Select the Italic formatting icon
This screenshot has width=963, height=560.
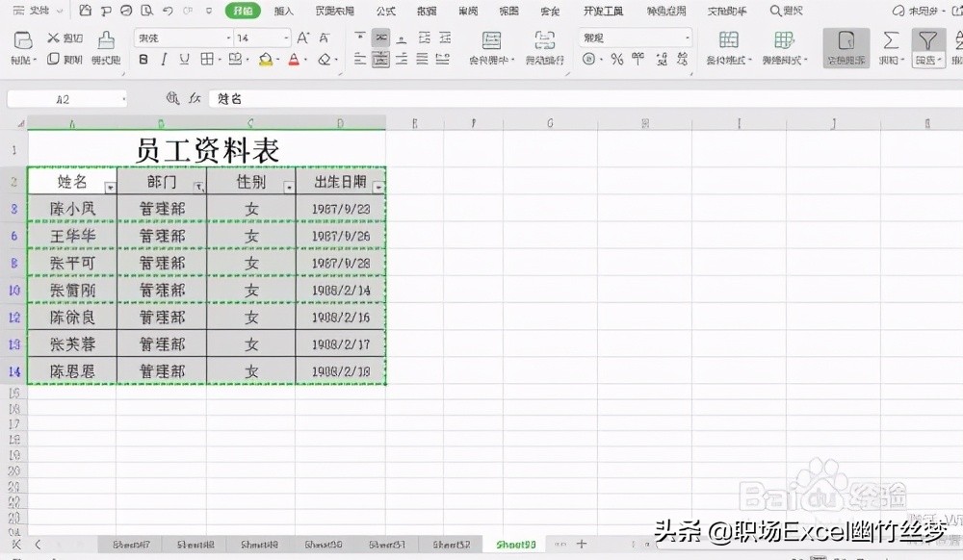click(x=164, y=59)
